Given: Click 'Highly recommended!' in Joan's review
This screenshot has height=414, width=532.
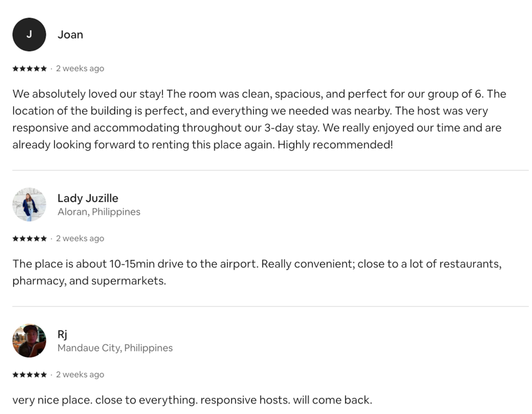Looking at the screenshot, I should (335, 145).
